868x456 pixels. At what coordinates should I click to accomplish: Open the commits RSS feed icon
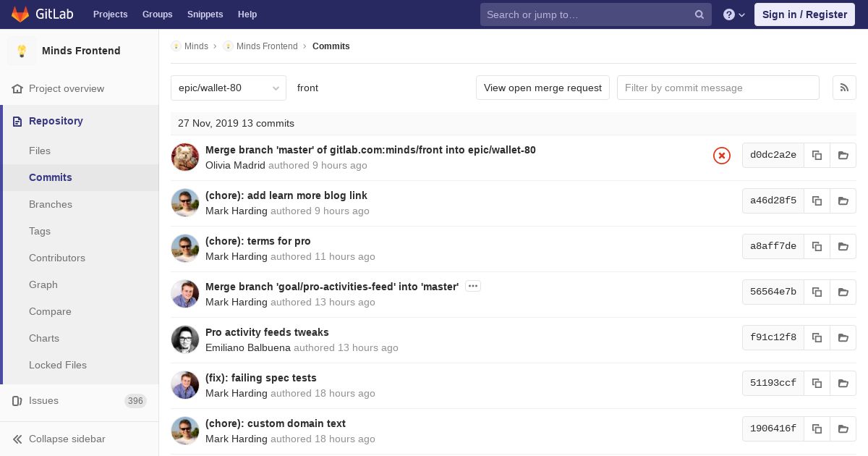pos(844,88)
